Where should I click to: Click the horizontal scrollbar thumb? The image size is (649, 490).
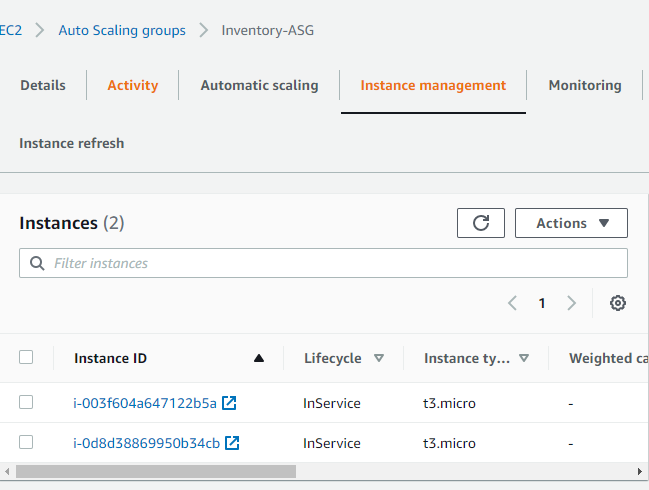155,471
